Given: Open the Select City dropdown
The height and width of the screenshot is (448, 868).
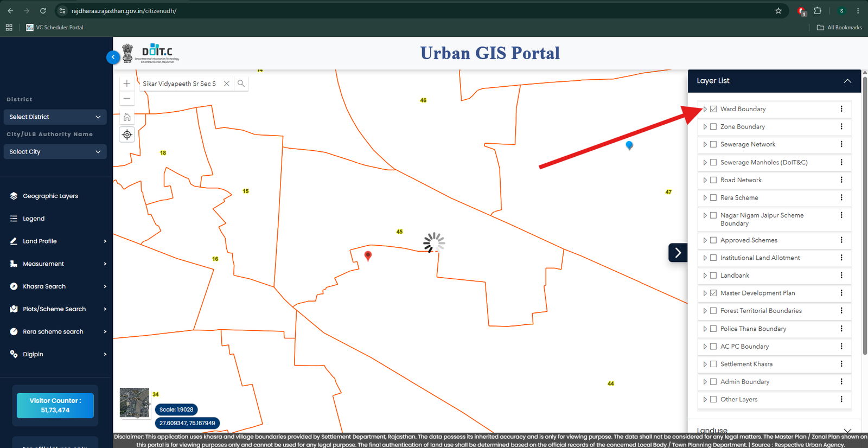Looking at the screenshot, I should point(55,152).
